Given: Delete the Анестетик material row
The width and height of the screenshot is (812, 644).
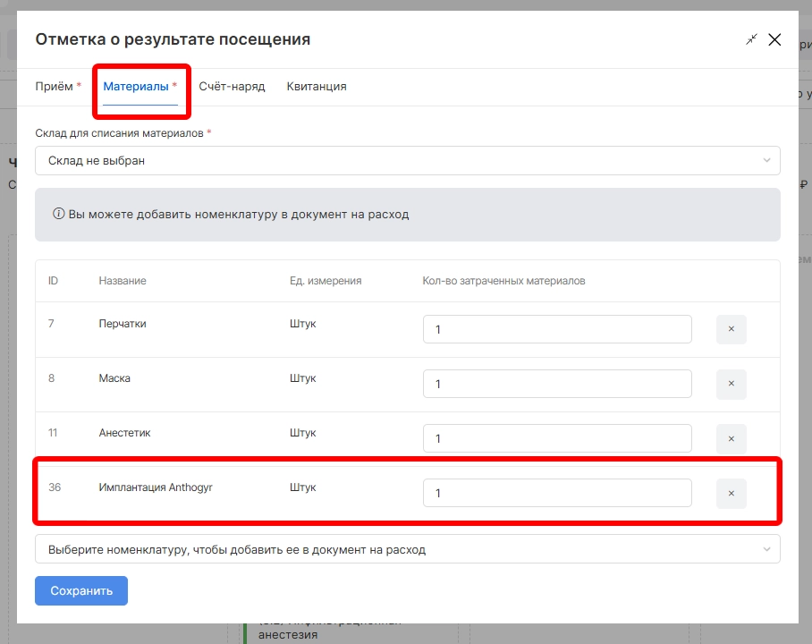Looking at the screenshot, I should tap(731, 438).
